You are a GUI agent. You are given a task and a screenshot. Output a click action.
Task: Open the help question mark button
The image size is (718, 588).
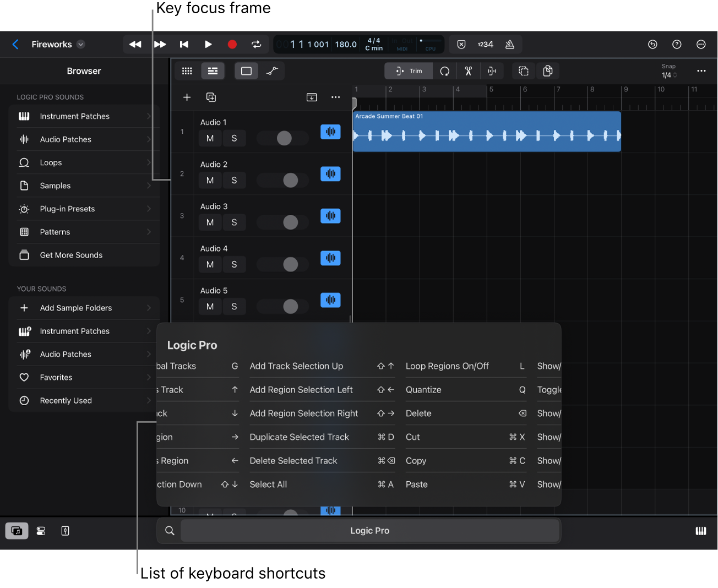pyautogui.click(x=677, y=45)
